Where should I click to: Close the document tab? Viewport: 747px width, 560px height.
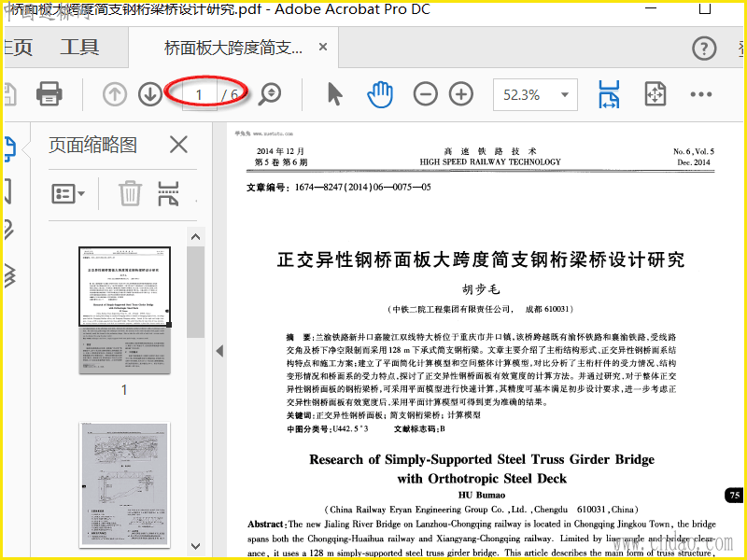coord(322,48)
